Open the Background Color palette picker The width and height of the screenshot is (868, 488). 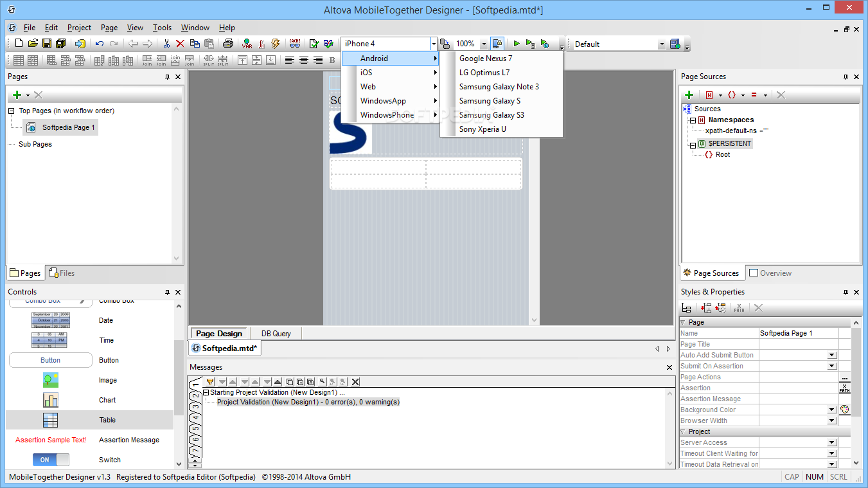tap(845, 410)
